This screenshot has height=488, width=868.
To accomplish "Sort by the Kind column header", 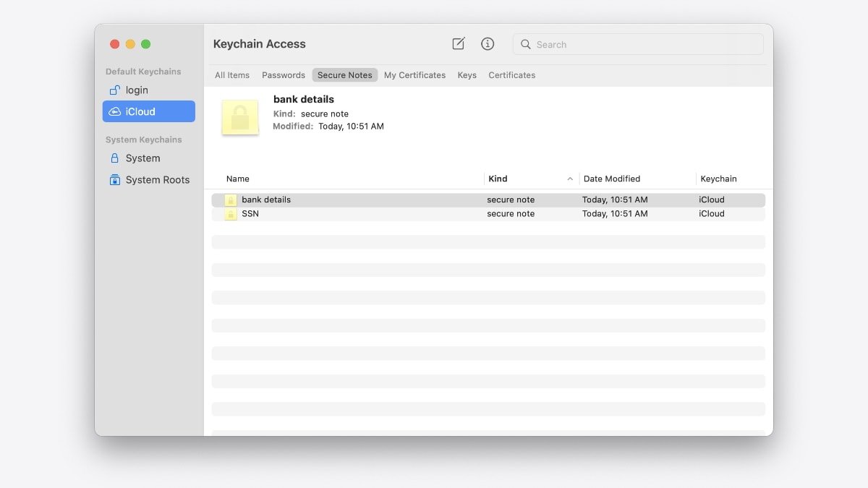I will pos(498,179).
